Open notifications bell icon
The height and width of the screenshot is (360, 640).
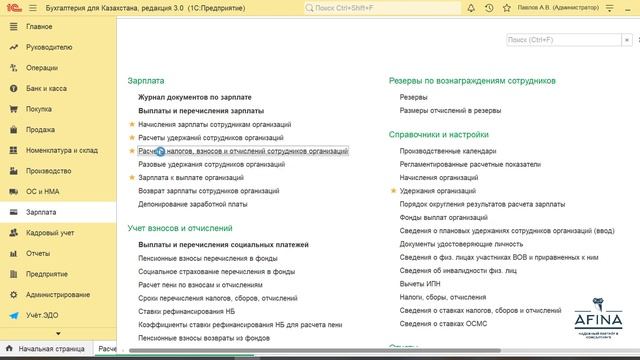(x=471, y=8)
